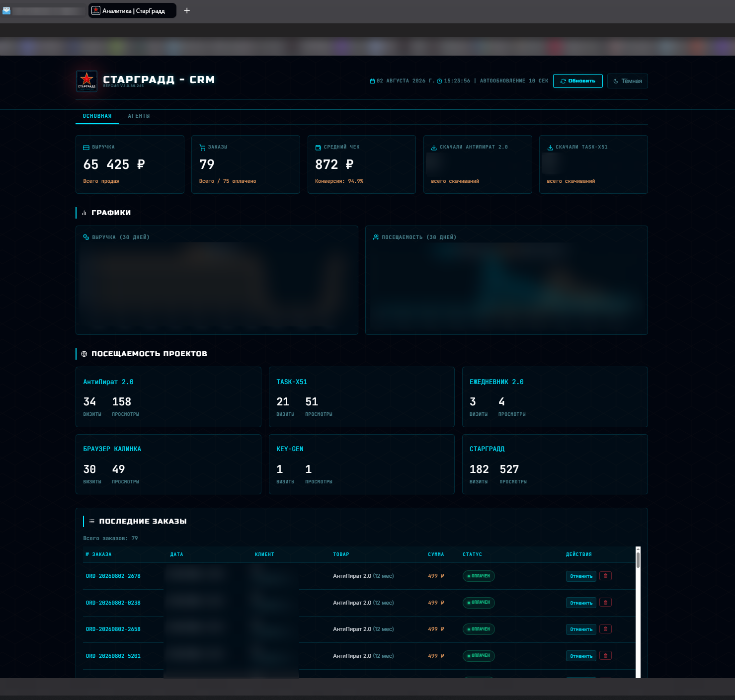Click the coins icon on Выручка chart
Viewport: 735px width, 700px height.
pyautogui.click(x=86, y=237)
